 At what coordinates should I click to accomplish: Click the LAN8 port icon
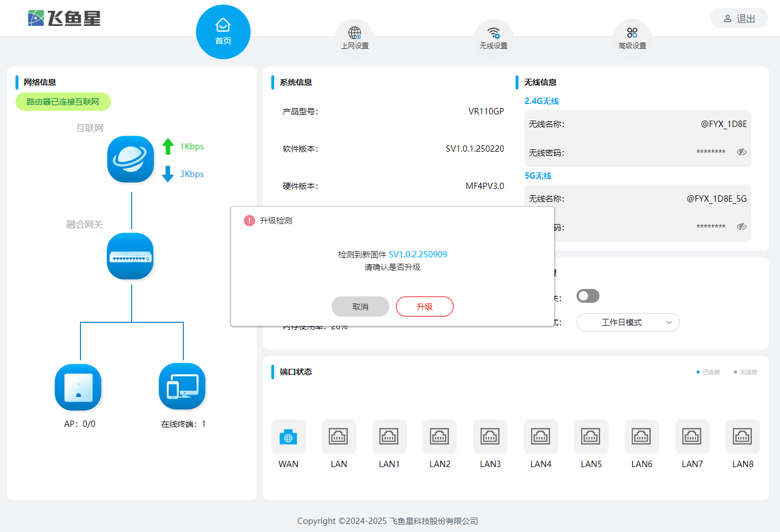coord(742,437)
